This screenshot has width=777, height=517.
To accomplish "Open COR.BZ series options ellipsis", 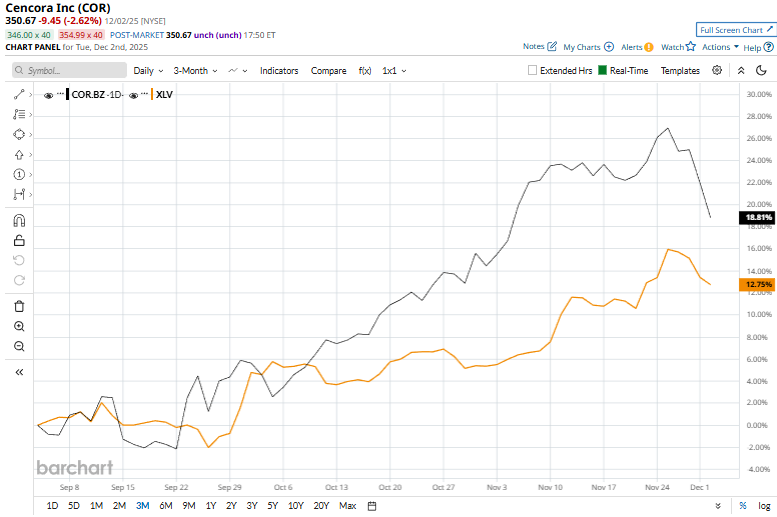I will [x=60, y=94].
